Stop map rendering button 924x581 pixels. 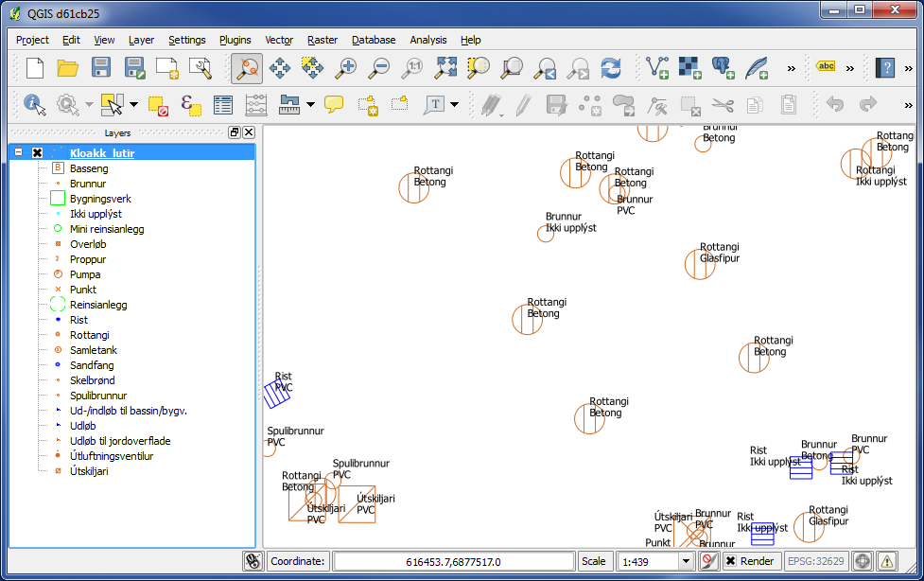[x=709, y=561]
